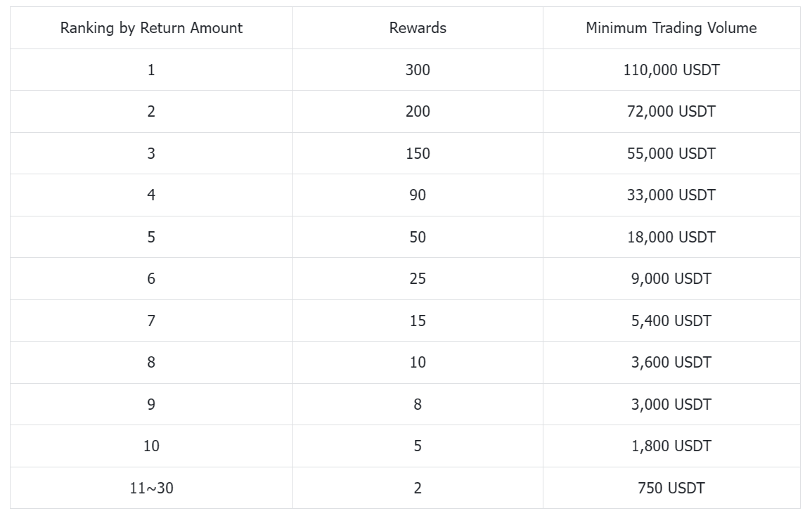Select the 72,000 USDT cell

[671, 111]
